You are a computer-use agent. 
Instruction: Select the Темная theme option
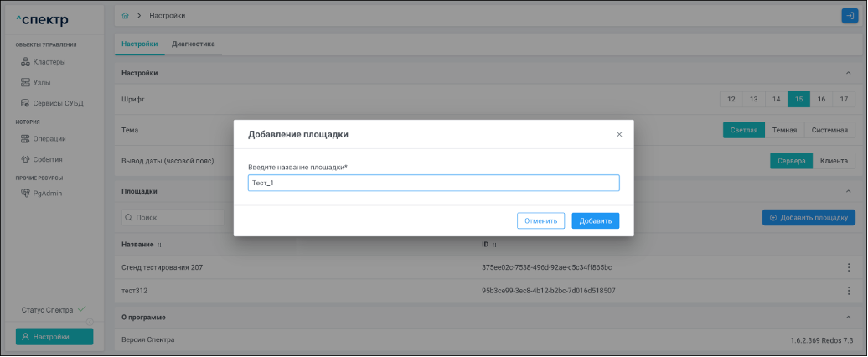tap(783, 131)
